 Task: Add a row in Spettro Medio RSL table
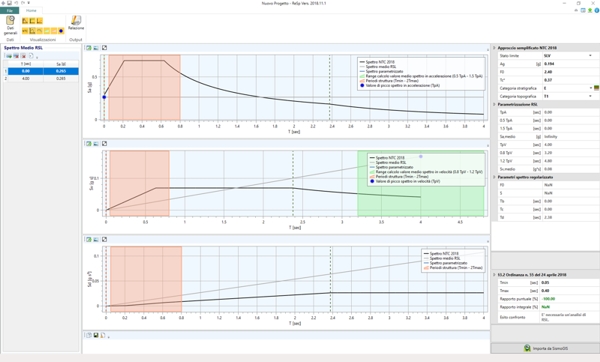tap(9, 56)
